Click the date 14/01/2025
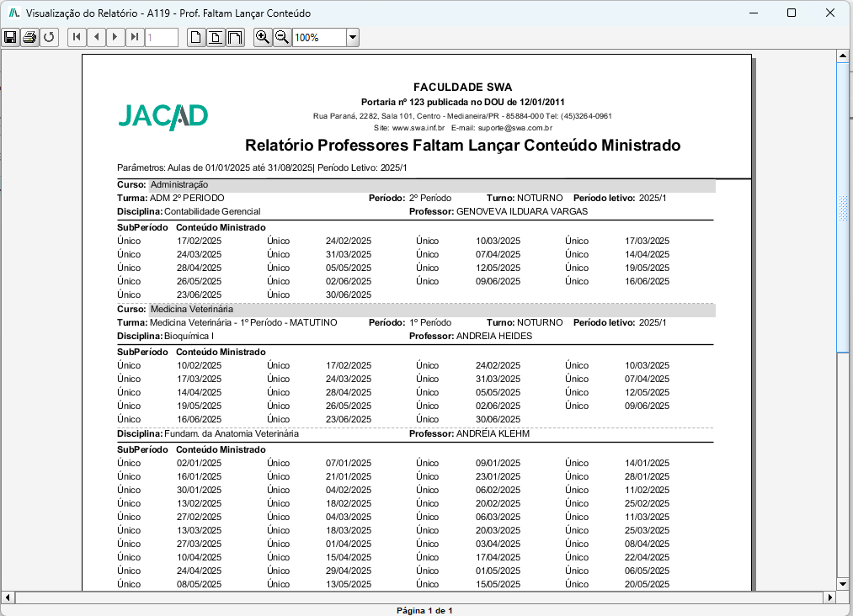853x616 pixels. (647, 463)
